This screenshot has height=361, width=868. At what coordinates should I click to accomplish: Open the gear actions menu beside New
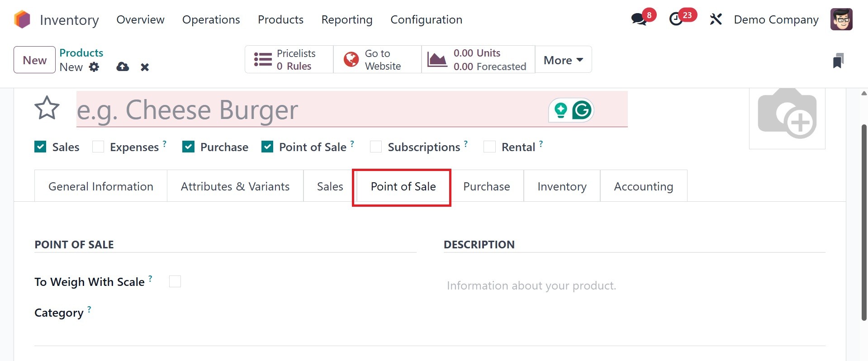94,67
